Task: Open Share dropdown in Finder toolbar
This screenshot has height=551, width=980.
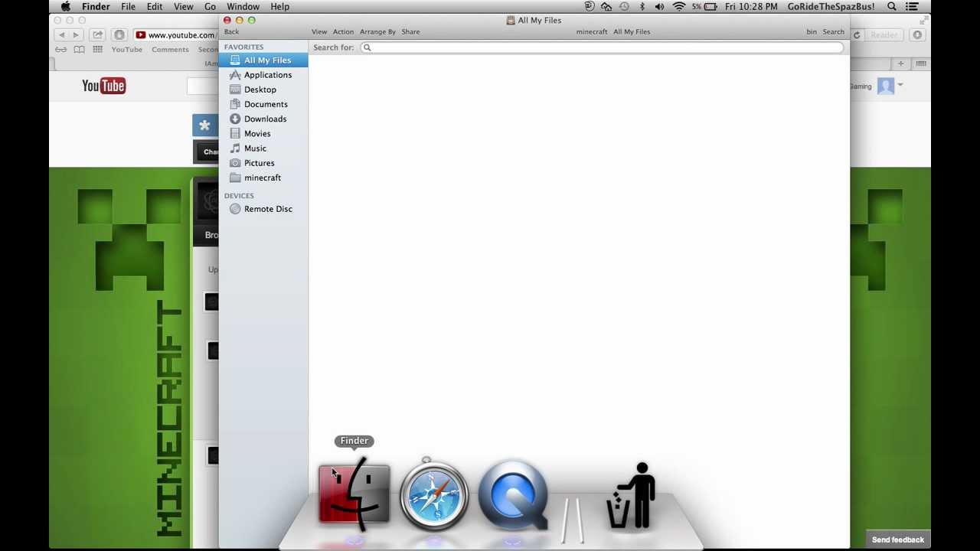Action: [x=410, y=32]
